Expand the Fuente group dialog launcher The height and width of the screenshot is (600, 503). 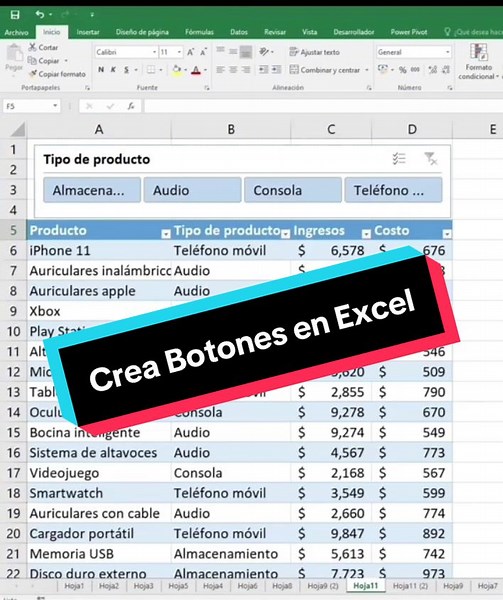point(207,88)
